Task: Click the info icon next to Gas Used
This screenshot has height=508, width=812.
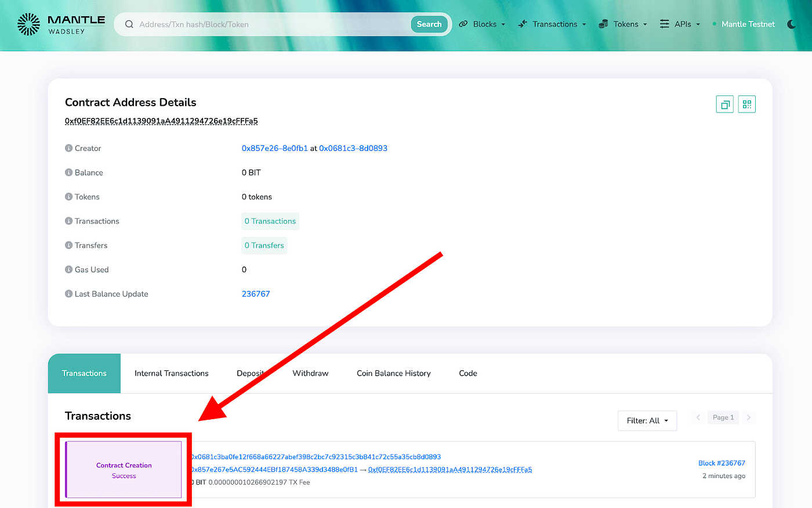Action: (x=68, y=269)
